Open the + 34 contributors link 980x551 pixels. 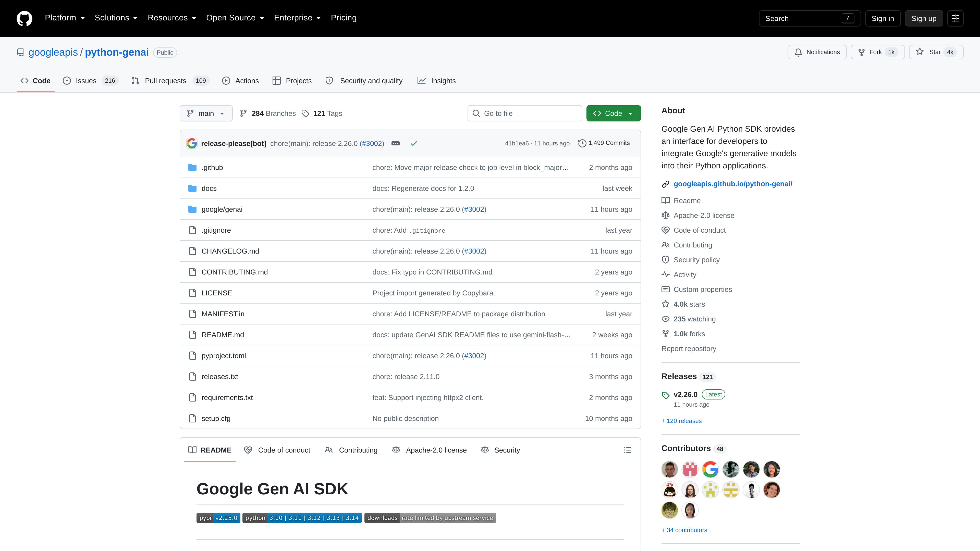click(684, 530)
